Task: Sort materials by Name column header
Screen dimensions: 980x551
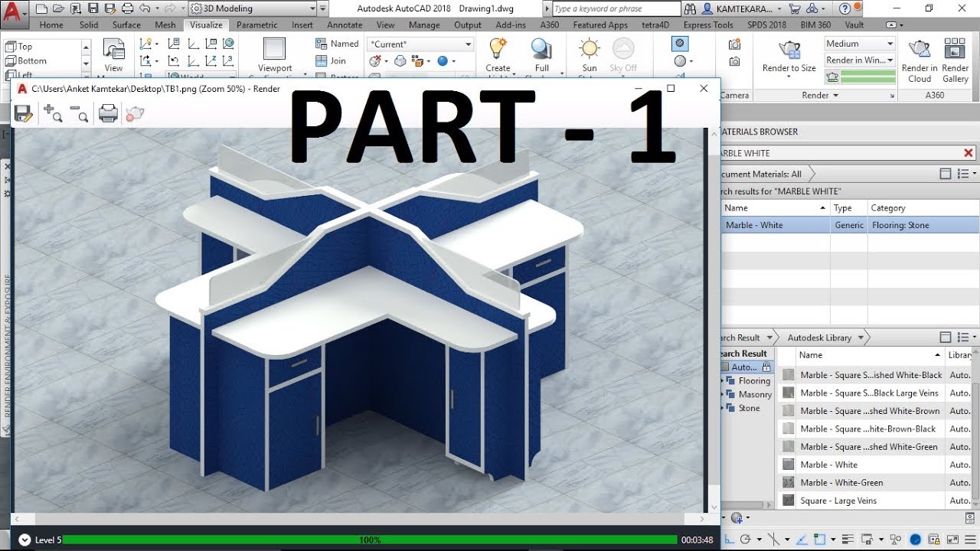Action: 775,207
